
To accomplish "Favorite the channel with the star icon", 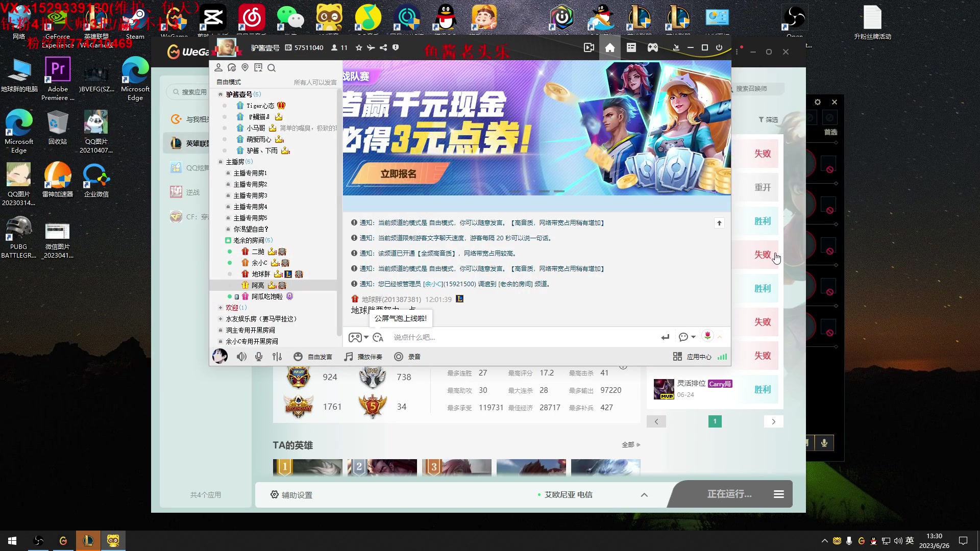I will coord(359,48).
